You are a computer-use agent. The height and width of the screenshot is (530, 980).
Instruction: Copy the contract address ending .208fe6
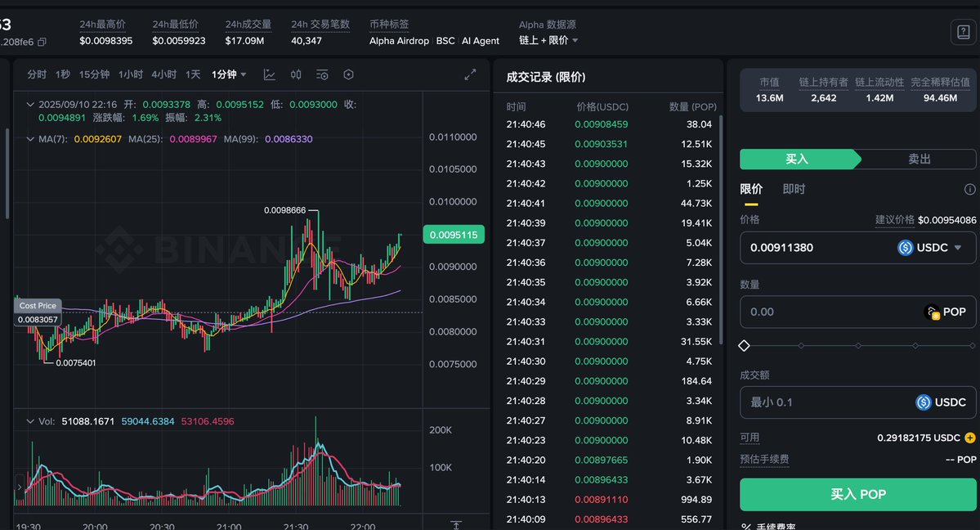pyautogui.click(x=42, y=42)
